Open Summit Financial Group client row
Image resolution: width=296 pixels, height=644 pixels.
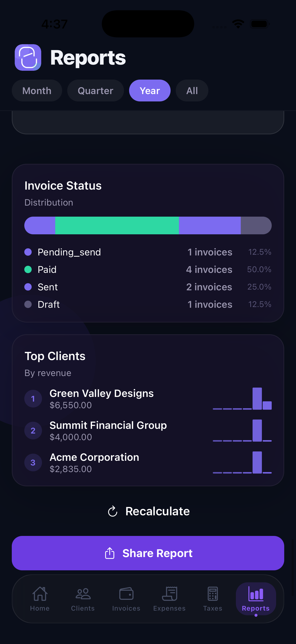point(108,431)
